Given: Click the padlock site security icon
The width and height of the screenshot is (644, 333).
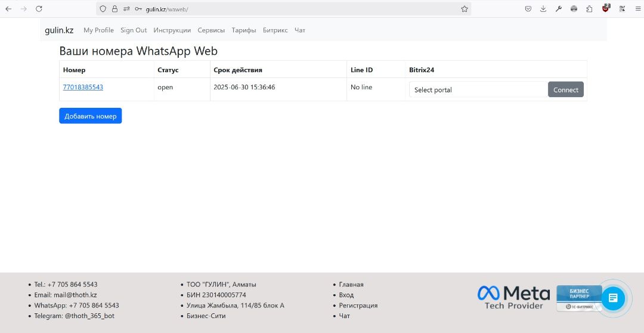Looking at the screenshot, I should (114, 9).
